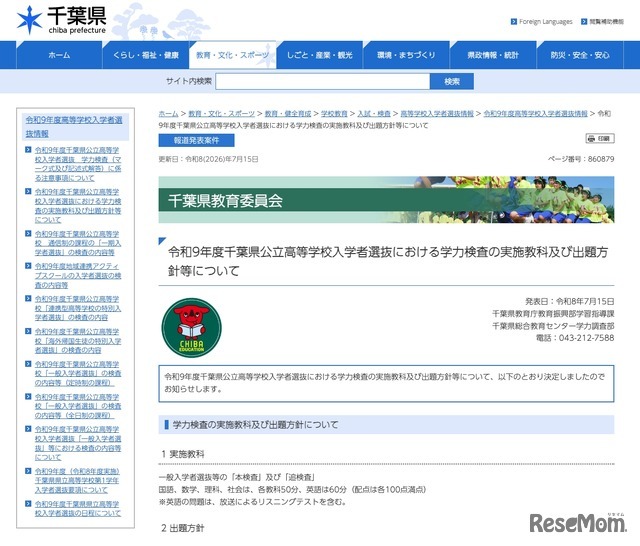Viewport: 640px width, 546px height.
Task: Click breadcrumb ホーム link
Action: (168, 113)
